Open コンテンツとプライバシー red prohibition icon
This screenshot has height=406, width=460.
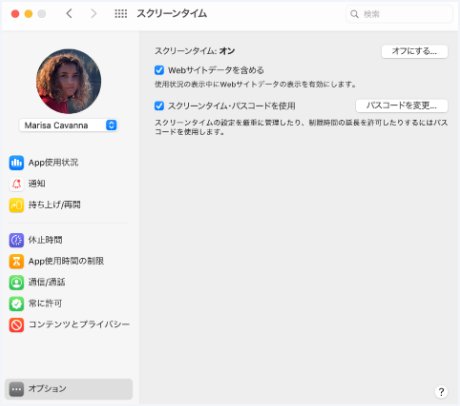tap(16, 325)
